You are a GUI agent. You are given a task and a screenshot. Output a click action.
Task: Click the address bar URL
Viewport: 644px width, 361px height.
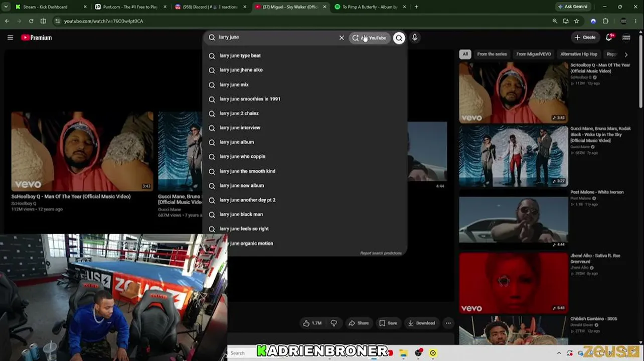click(104, 21)
